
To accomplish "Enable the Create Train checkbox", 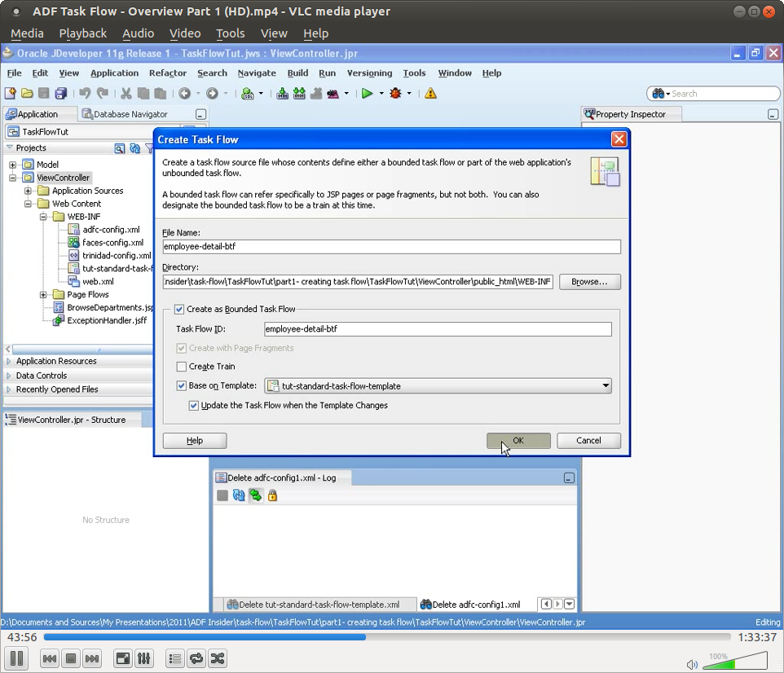I will point(183,367).
